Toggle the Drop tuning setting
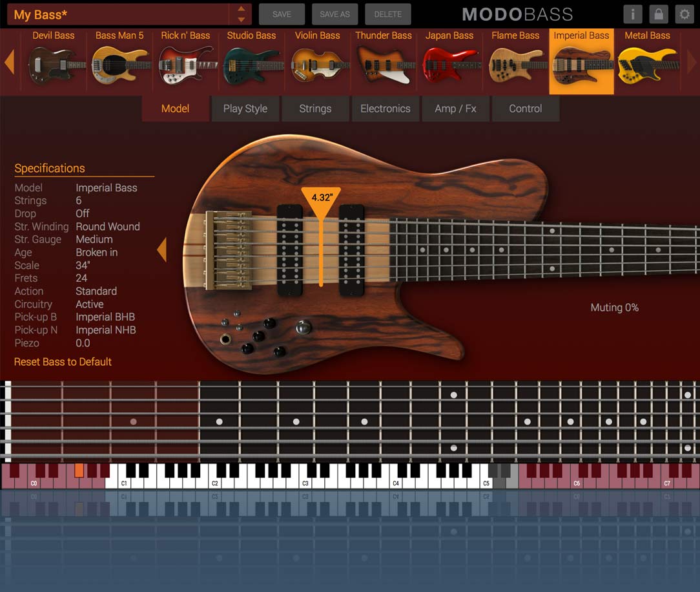Screen dimensions: 700x592 point(82,213)
